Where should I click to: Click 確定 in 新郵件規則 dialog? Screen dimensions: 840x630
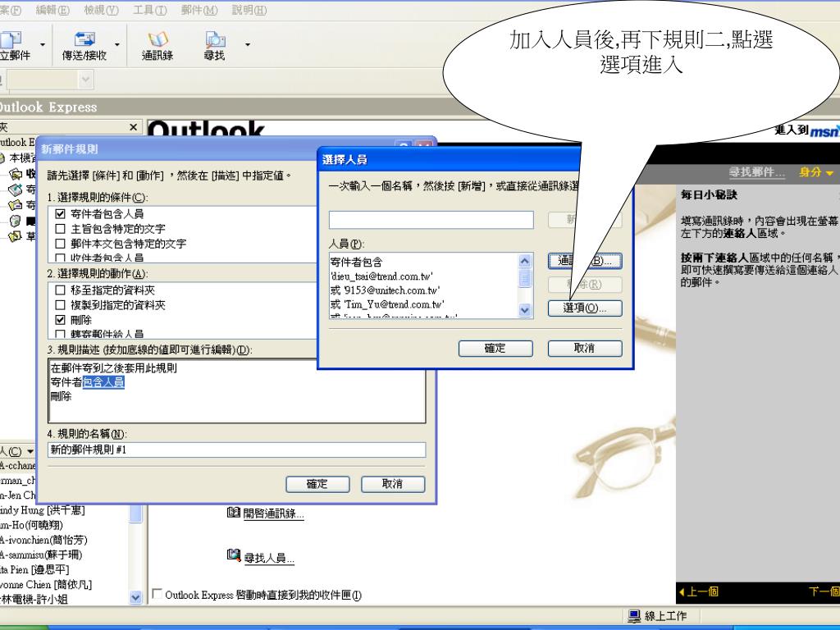click(x=317, y=484)
